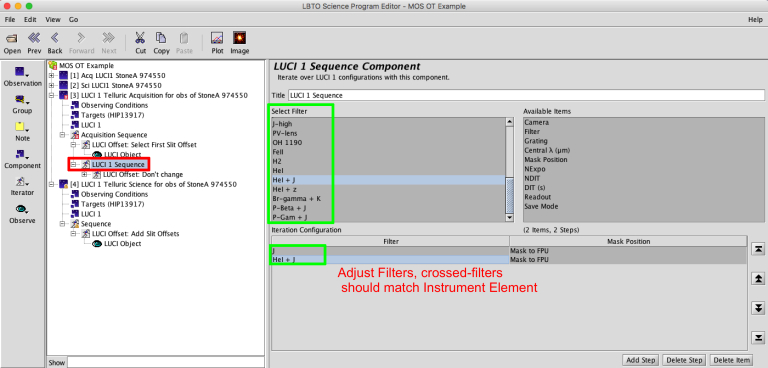Open the Observation sidebar dropdown
768x368 pixels.
[22, 72]
